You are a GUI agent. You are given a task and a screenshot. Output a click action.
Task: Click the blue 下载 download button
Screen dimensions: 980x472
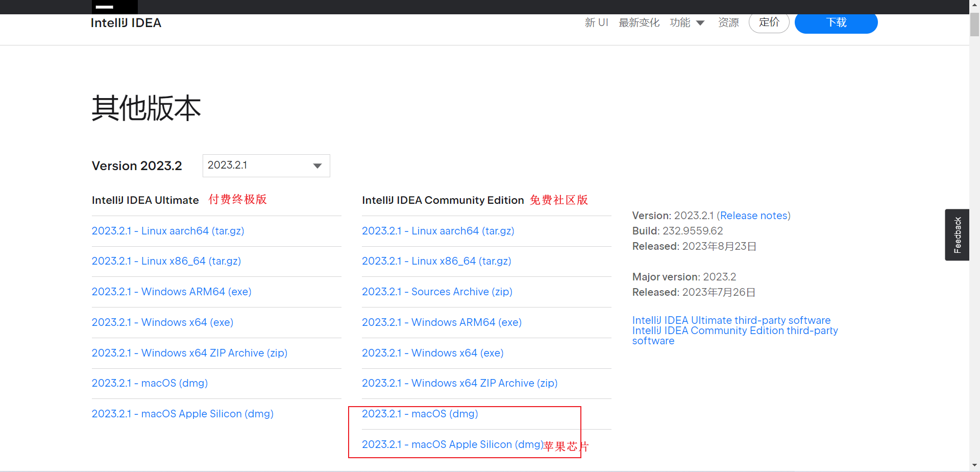pos(836,22)
